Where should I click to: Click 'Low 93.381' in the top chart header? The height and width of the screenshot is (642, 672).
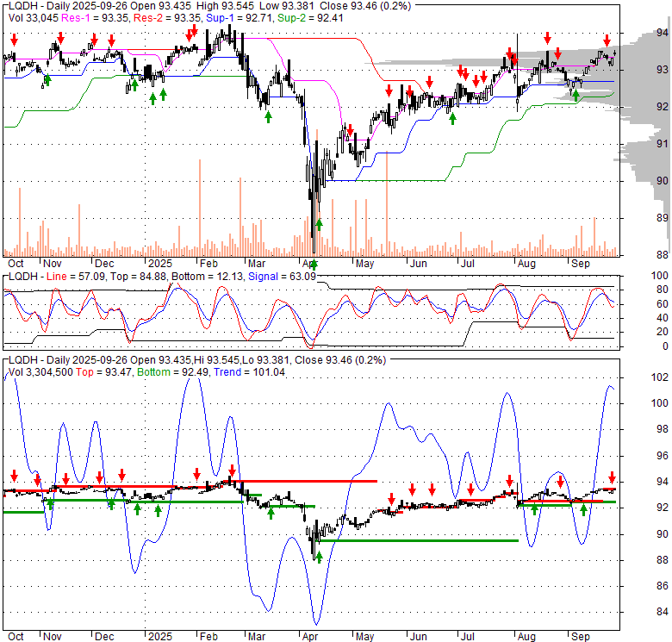click(286, 6)
